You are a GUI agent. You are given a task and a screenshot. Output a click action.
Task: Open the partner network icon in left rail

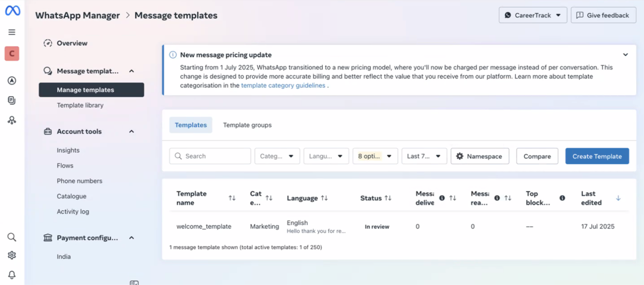[x=12, y=120]
